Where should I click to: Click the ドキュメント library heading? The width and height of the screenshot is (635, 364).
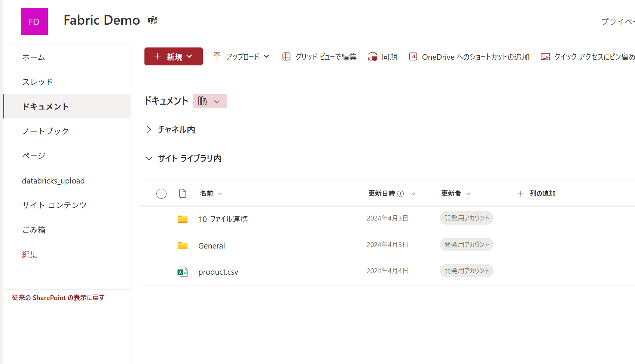tap(166, 101)
